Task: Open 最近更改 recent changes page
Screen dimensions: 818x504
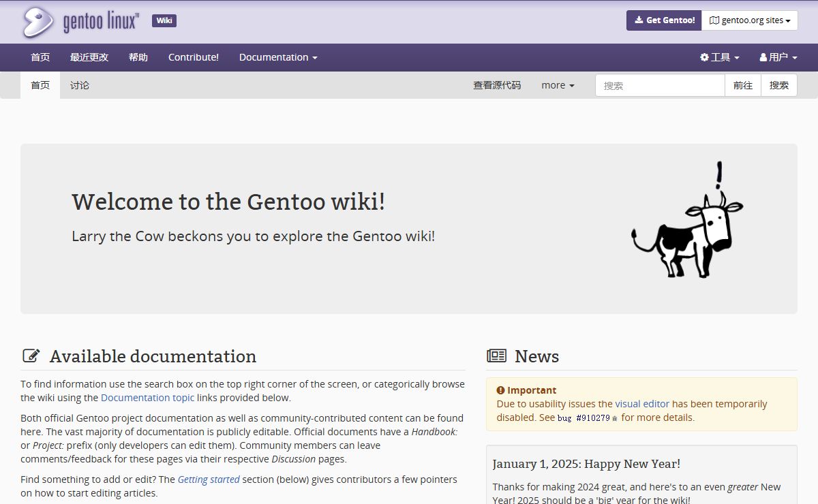Action: point(89,57)
